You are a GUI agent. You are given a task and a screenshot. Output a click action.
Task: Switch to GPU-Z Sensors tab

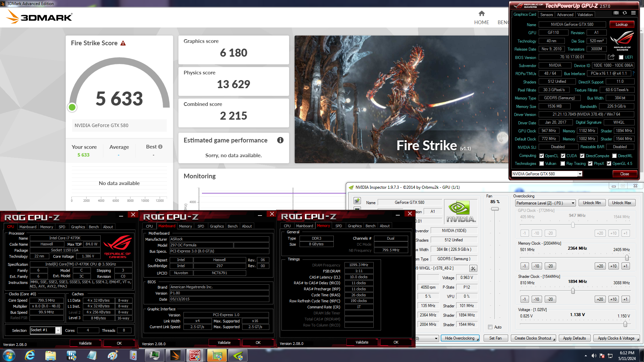point(546,15)
